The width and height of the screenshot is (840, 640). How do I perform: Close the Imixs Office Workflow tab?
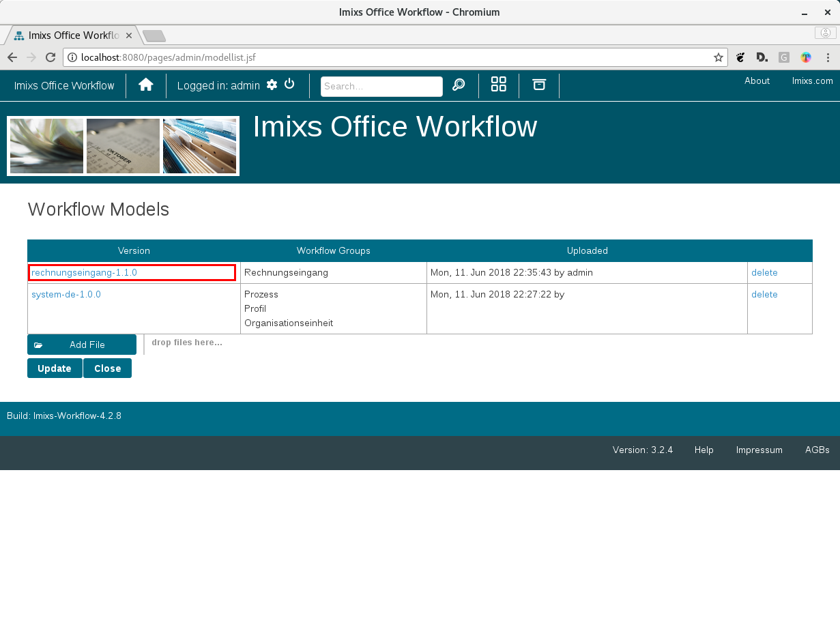[128, 35]
